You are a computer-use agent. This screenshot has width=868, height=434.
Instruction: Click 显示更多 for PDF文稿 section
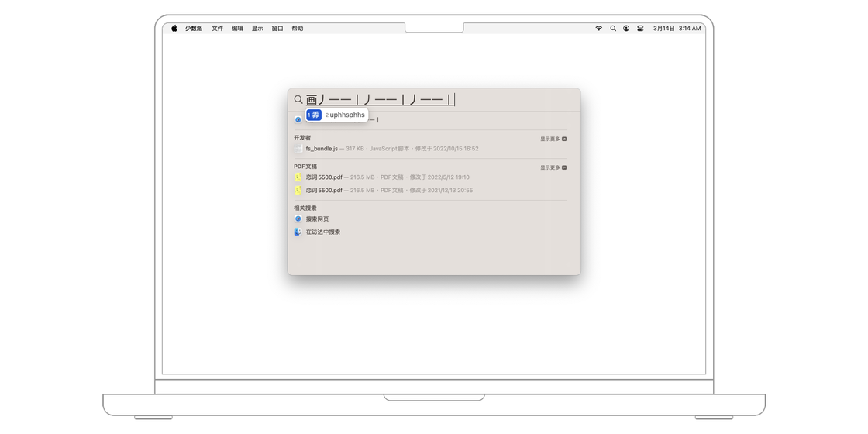pyautogui.click(x=553, y=167)
